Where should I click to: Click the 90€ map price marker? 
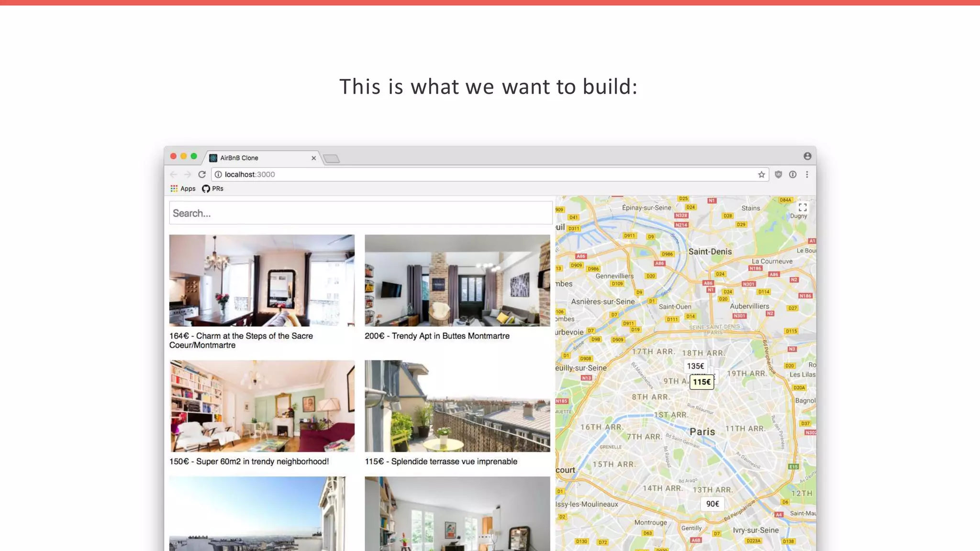click(x=713, y=504)
